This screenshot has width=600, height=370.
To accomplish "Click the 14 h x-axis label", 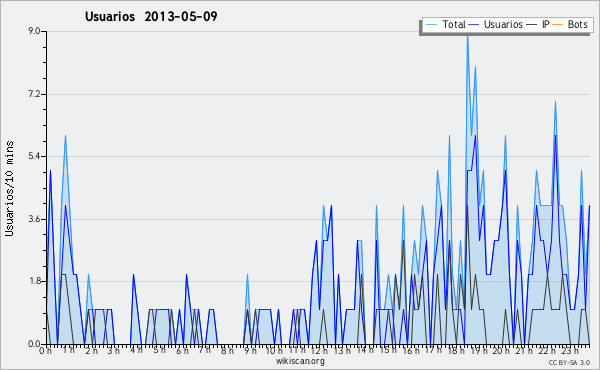I will [x=364, y=350].
